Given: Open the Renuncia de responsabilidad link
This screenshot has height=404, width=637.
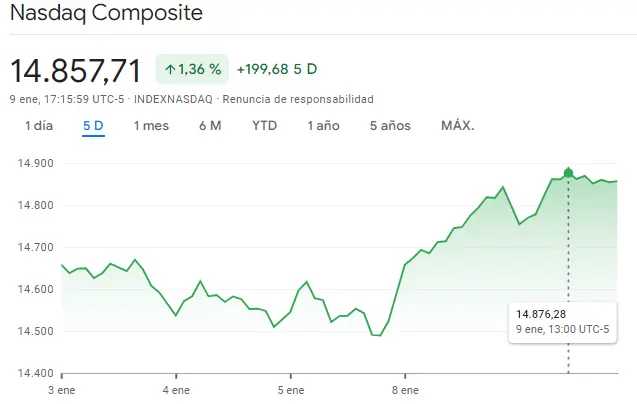Looking at the screenshot, I should point(297,99).
